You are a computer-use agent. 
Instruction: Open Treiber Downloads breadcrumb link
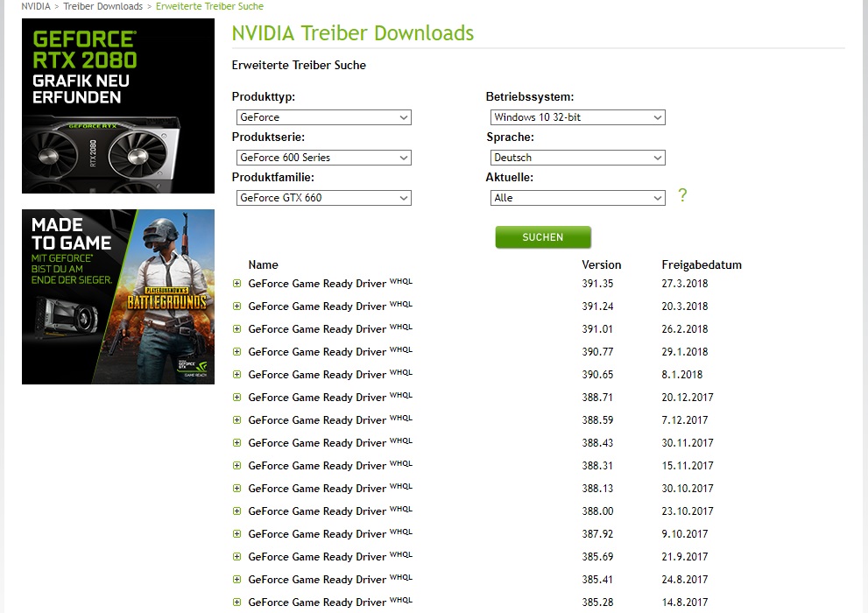[103, 7]
